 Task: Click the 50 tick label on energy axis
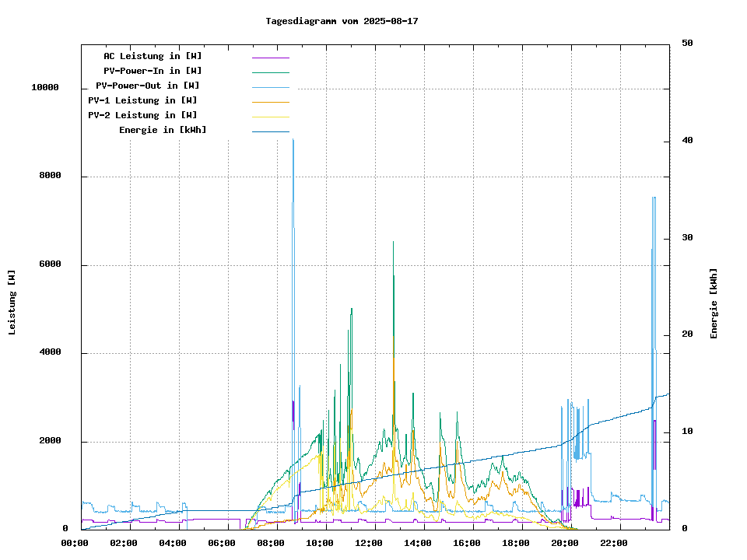[x=687, y=44]
